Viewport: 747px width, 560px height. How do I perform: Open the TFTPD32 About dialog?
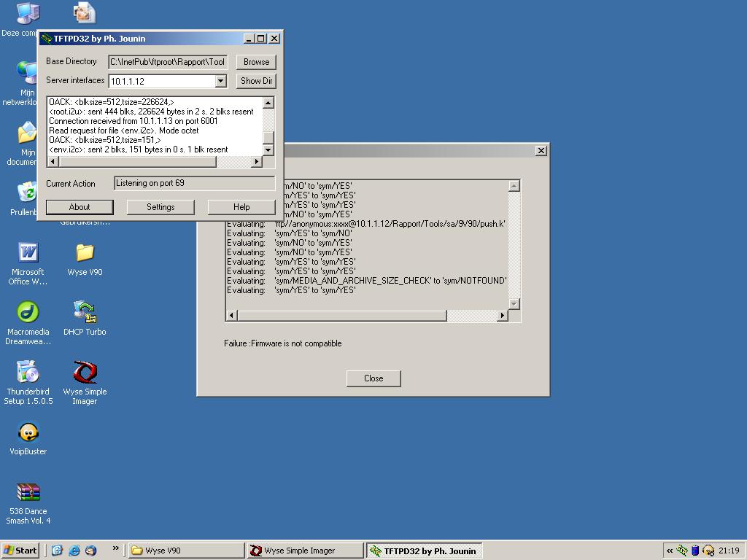pos(80,207)
